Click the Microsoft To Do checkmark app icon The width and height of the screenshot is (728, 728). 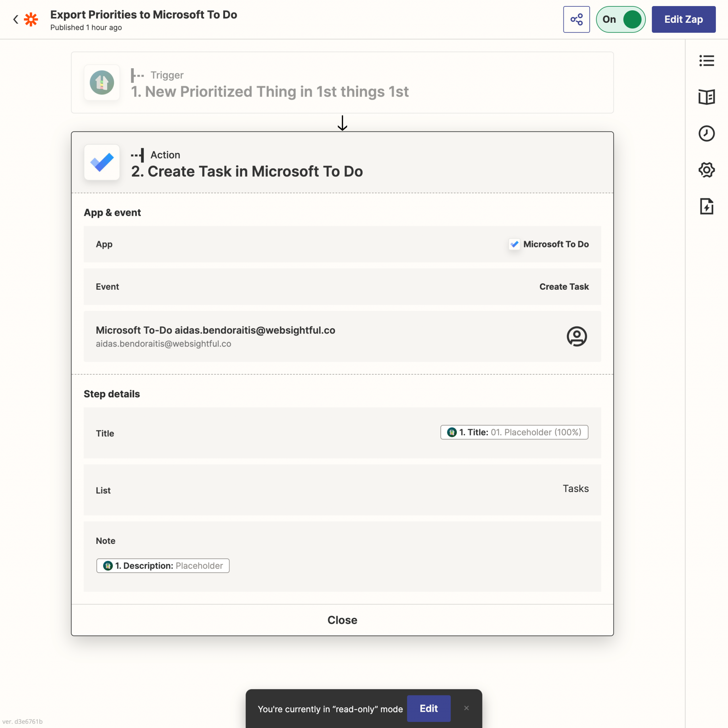[102, 162]
